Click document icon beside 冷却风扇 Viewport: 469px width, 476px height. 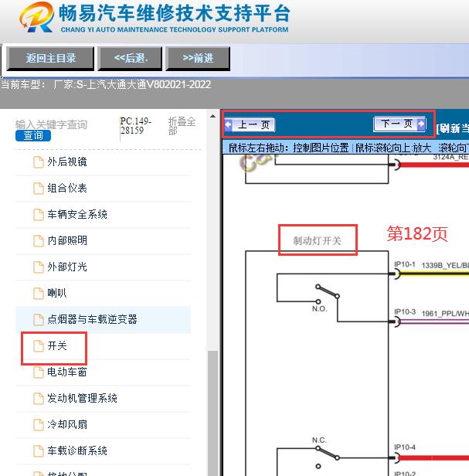pyautogui.click(x=39, y=424)
